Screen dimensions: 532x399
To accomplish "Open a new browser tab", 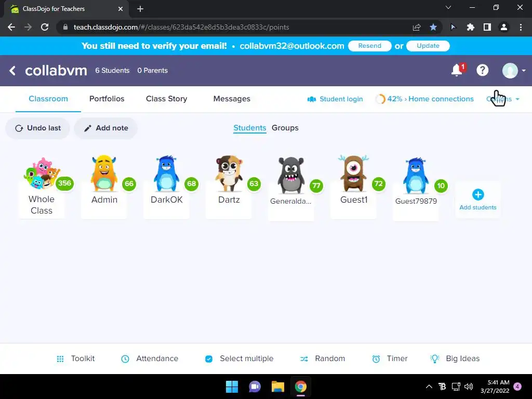I will (140, 9).
